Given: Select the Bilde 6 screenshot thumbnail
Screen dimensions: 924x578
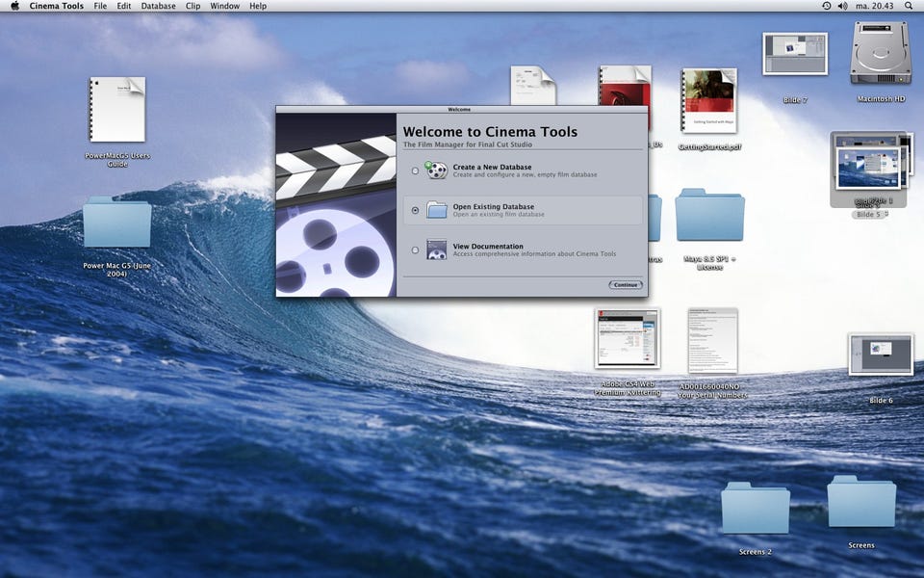Looking at the screenshot, I should 881,355.
